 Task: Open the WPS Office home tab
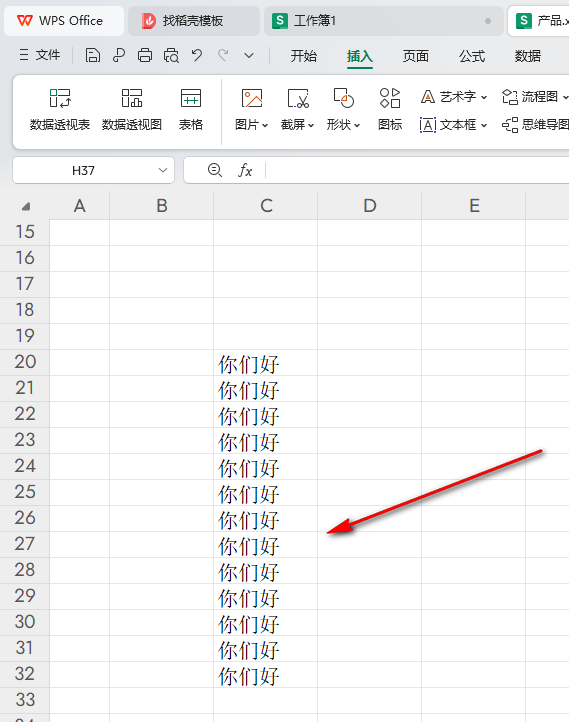[x=64, y=21]
